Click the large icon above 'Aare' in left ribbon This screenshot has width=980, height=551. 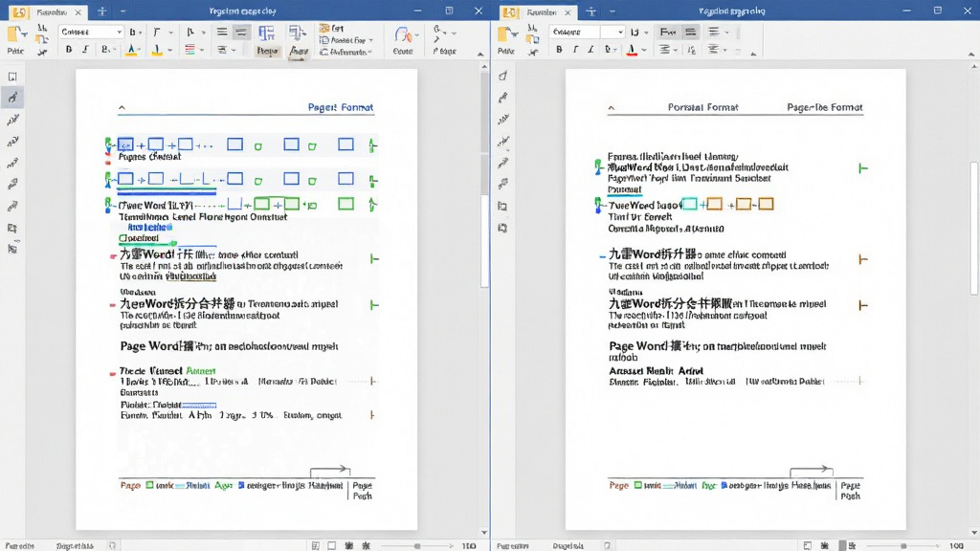297,33
